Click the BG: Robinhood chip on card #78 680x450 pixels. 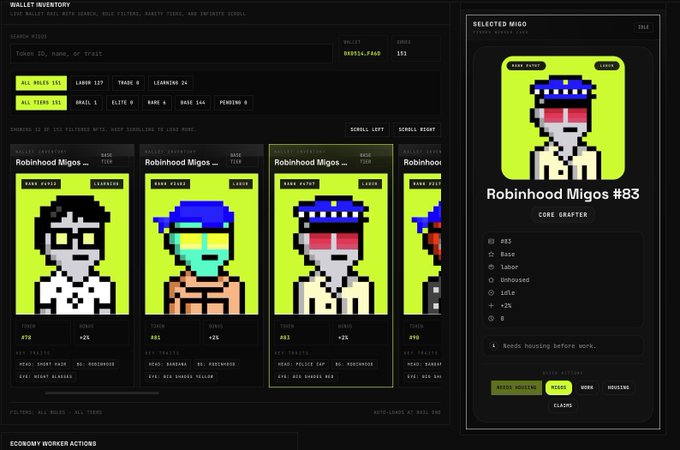coord(96,365)
